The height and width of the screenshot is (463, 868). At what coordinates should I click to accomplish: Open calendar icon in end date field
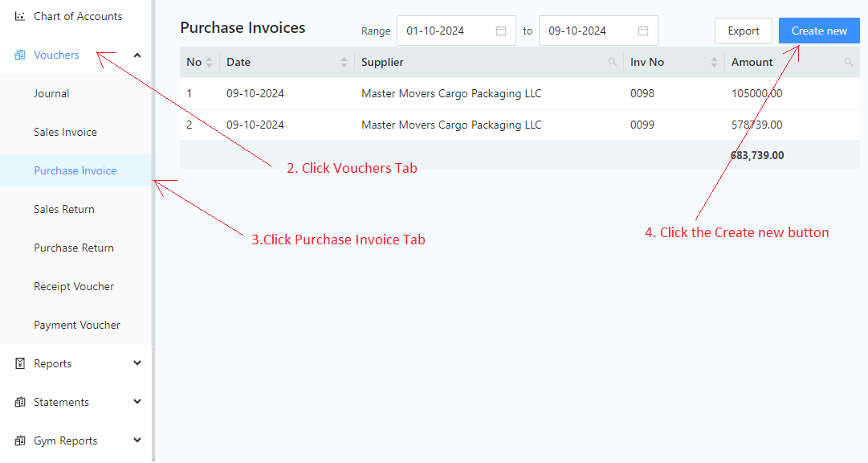(642, 31)
